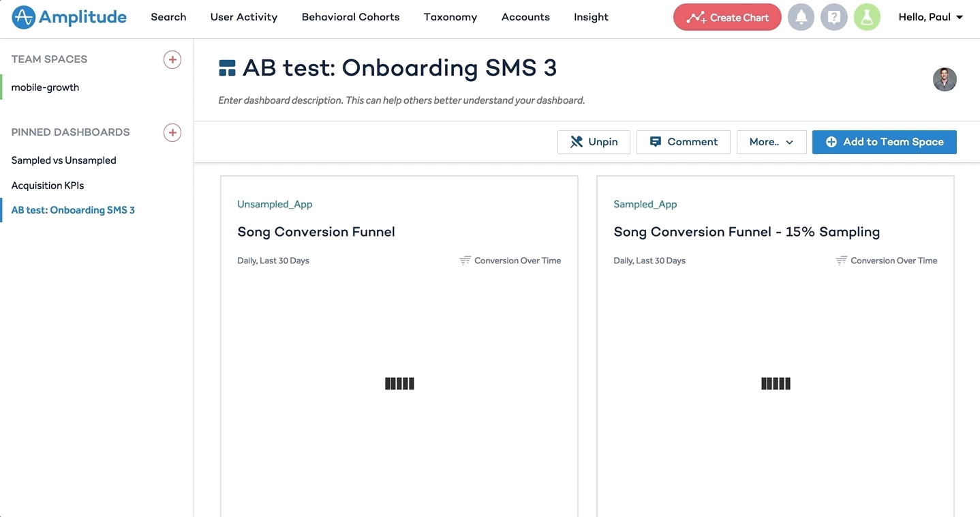The height and width of the screenshot is (517, 980).
Task: Open your profile avatar icon
Action: coord(866,16)
